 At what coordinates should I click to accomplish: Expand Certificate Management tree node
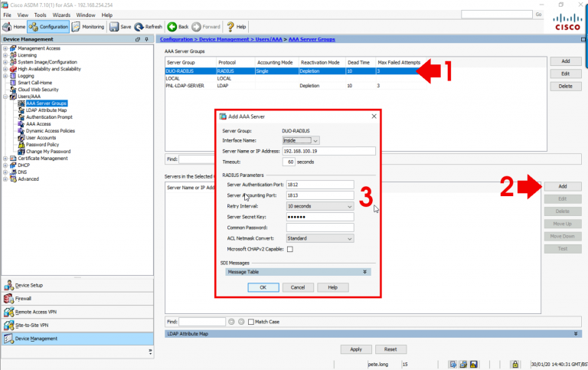pos(5,159)
